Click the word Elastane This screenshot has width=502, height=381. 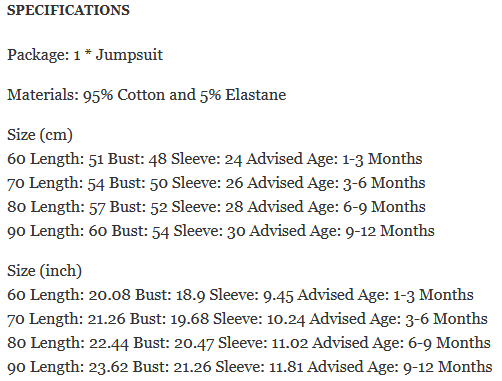pyautogui.click(x=256, y=95)
